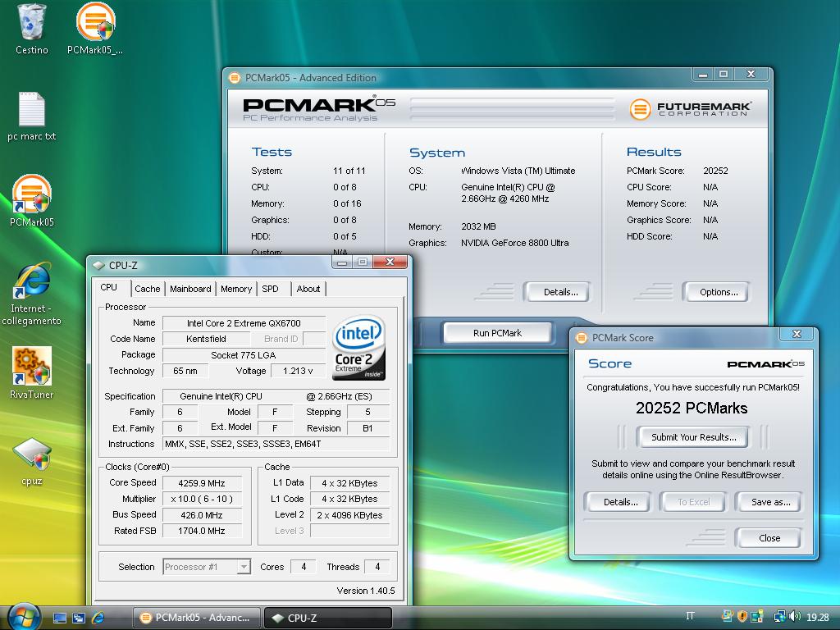
Task: Click the PCMark Score dialog title icon
Action: (x=582, y=338)
